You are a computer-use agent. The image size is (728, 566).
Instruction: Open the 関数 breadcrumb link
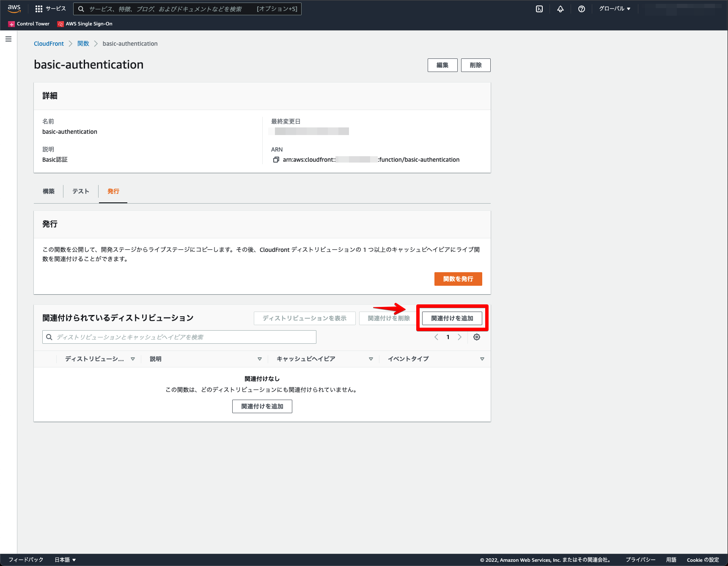[x=83, y=44]
